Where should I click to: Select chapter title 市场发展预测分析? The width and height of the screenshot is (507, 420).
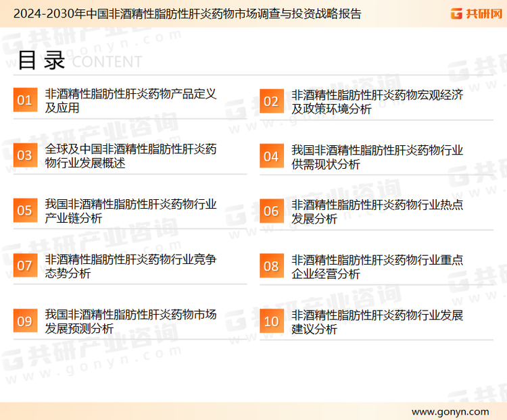(130, 321)
